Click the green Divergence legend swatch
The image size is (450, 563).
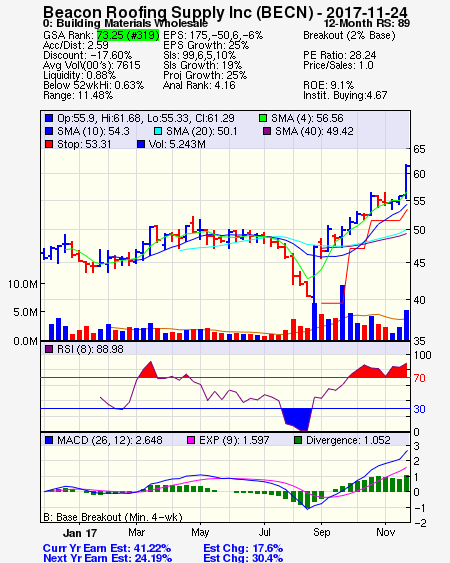pyautogui.click(x=298, y=440)
